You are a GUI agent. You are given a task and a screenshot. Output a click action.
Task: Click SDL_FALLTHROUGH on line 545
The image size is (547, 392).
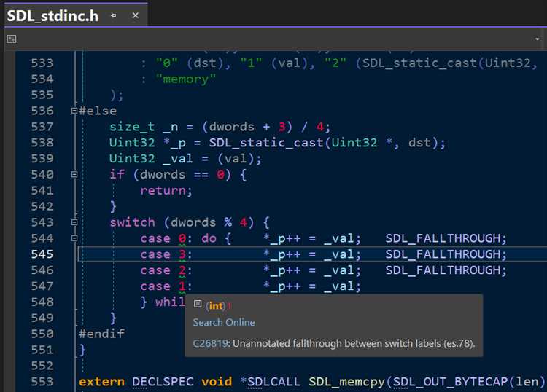tap(443, 254)
